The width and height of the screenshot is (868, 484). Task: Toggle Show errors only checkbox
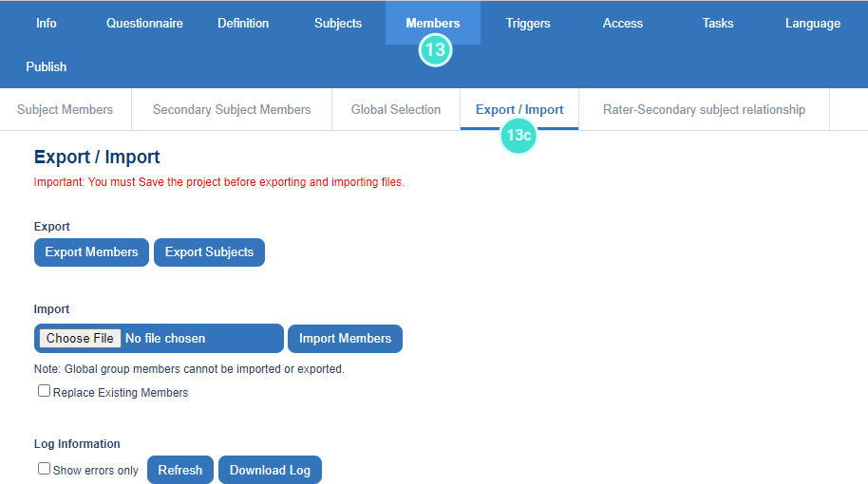[44, 469]
